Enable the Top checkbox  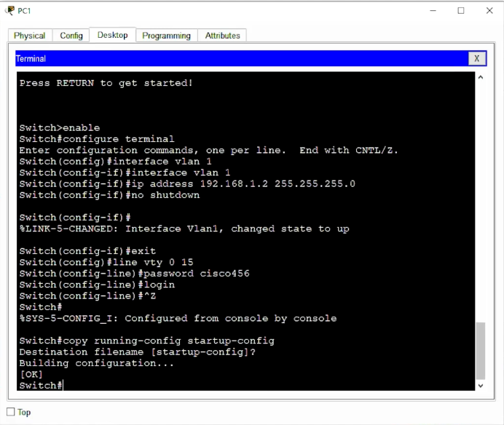click(11, 413)
